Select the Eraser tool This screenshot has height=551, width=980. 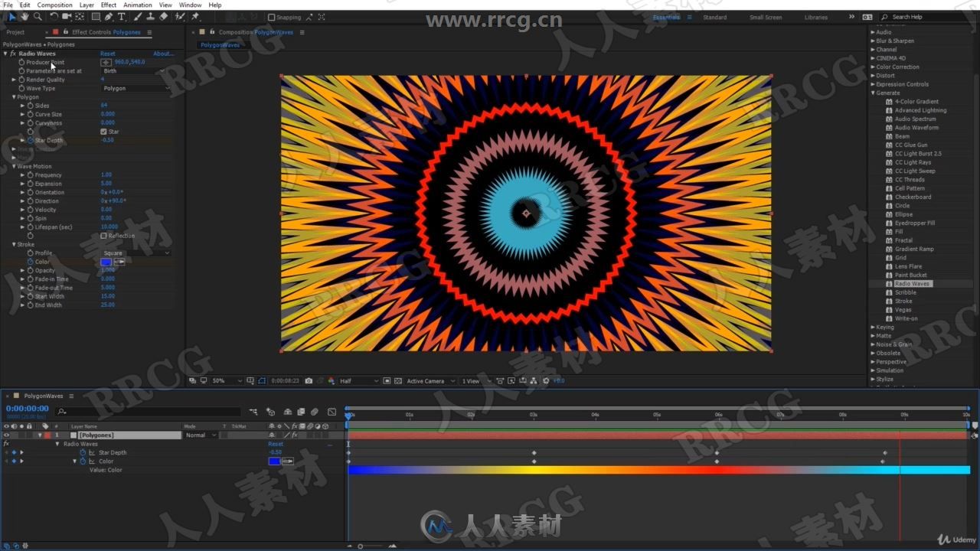click(x=163, y=16)
